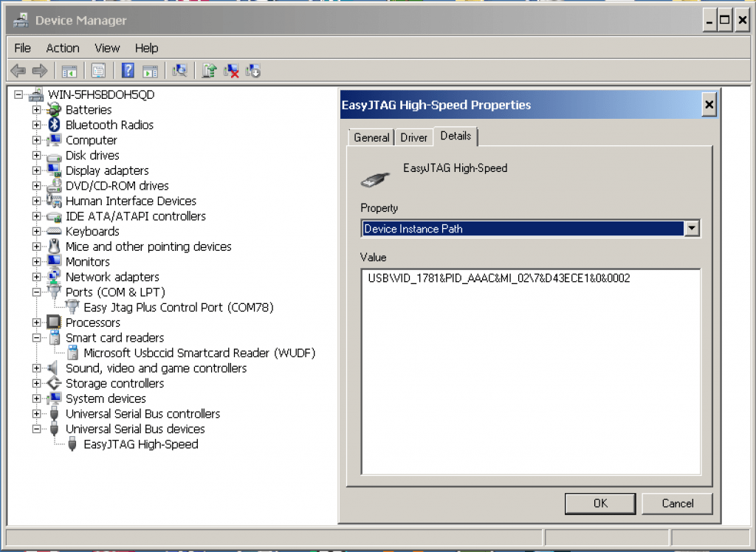Click the Update driver toolbar icon
This screenshot has width=756, height=552.
click(x=209, y=70)
